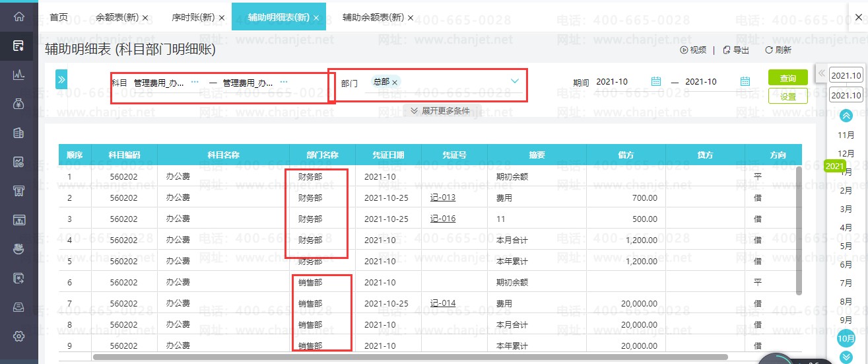Viewport: 868px width, 364px height.
Task: Click the 设置 button
Action: tap(788, 96)
